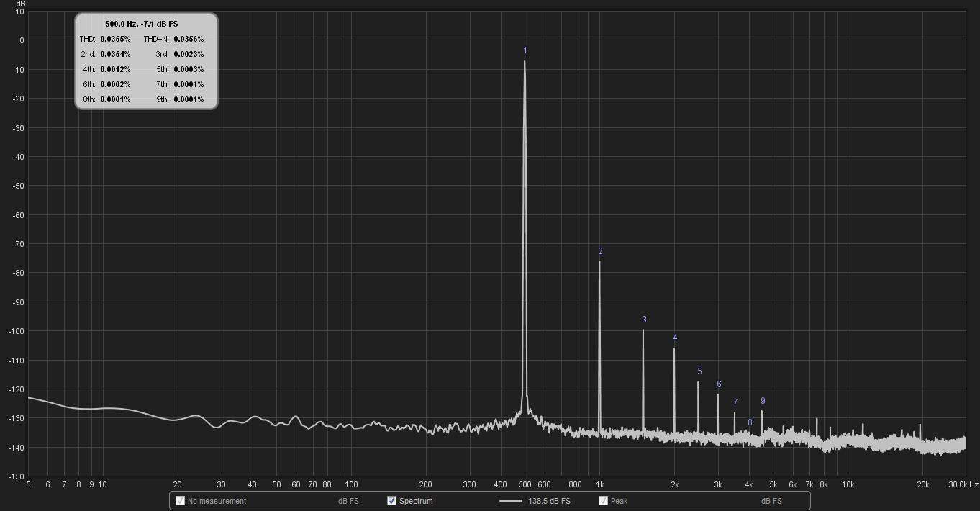
Task: Click the 3rd harmonic value 0.0023%
Action: tap(189, 54)
